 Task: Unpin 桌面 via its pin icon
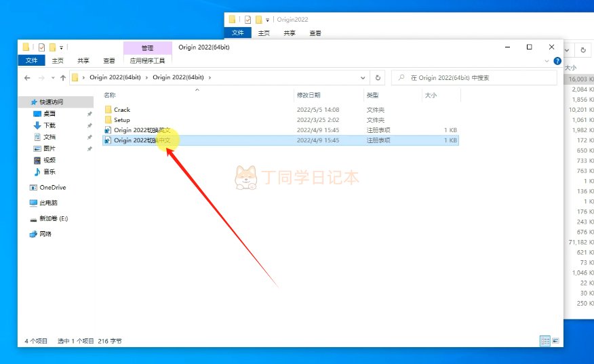[x=90, y=114]
